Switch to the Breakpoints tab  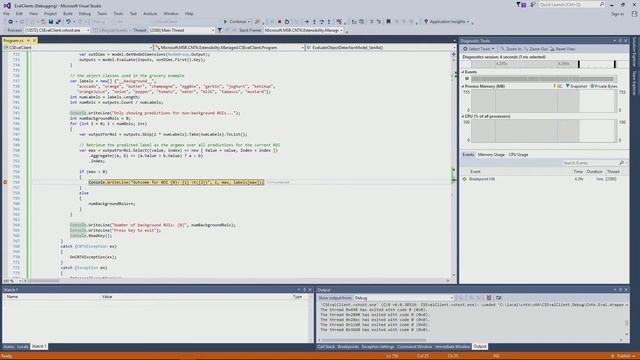348,347
